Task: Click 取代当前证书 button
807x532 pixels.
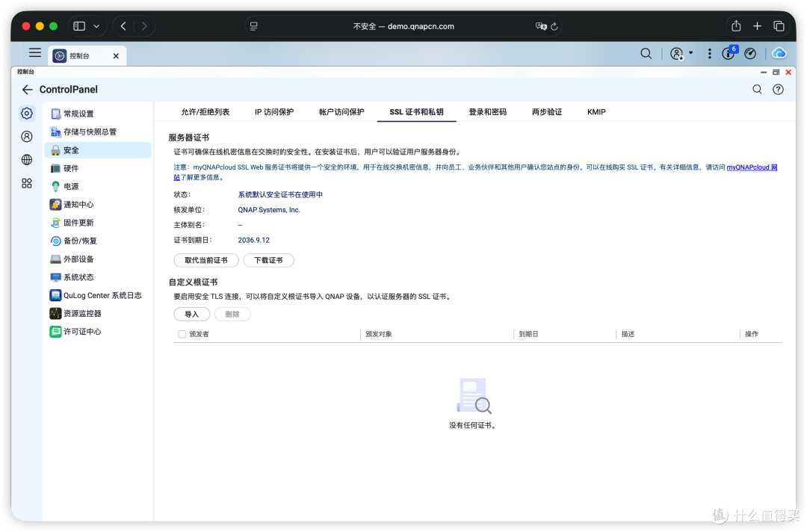Action: click(206, 260)
